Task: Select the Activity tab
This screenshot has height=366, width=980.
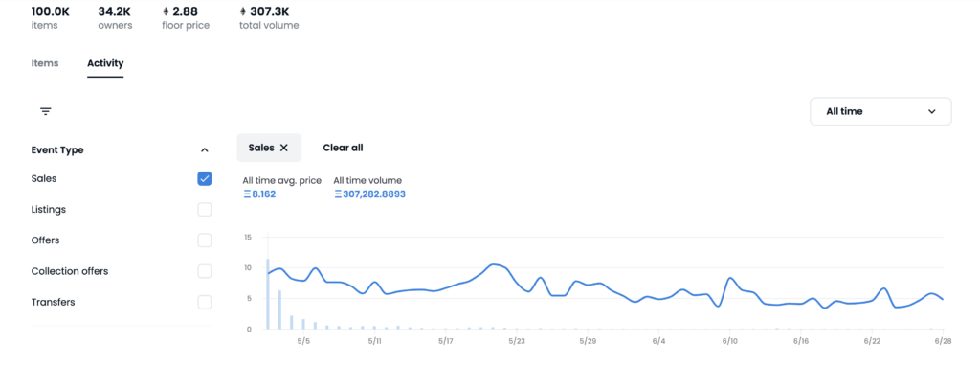Action: (x=105, y=63)
